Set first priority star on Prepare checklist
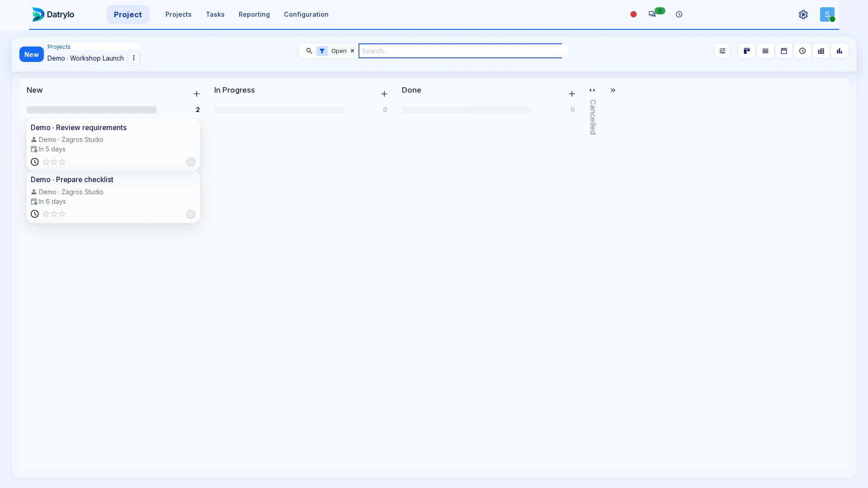 pos(46,214)
